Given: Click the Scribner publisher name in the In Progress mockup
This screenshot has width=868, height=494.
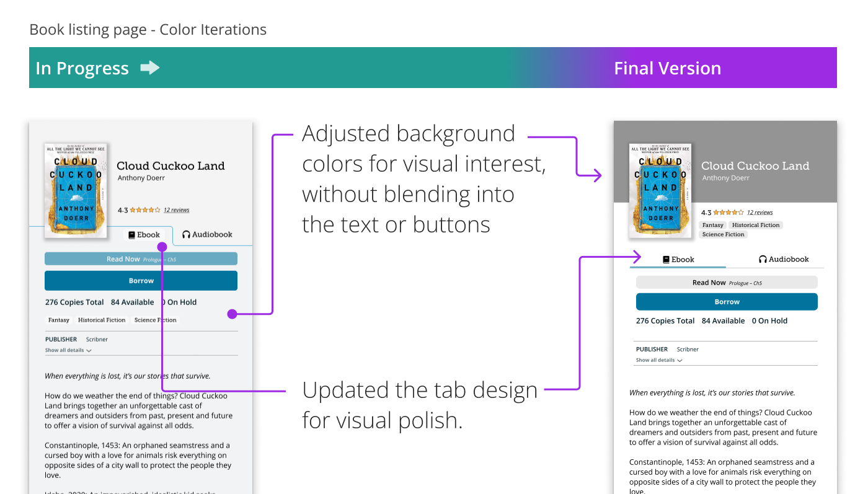Looking at the screenshot, I should (97, 340).
